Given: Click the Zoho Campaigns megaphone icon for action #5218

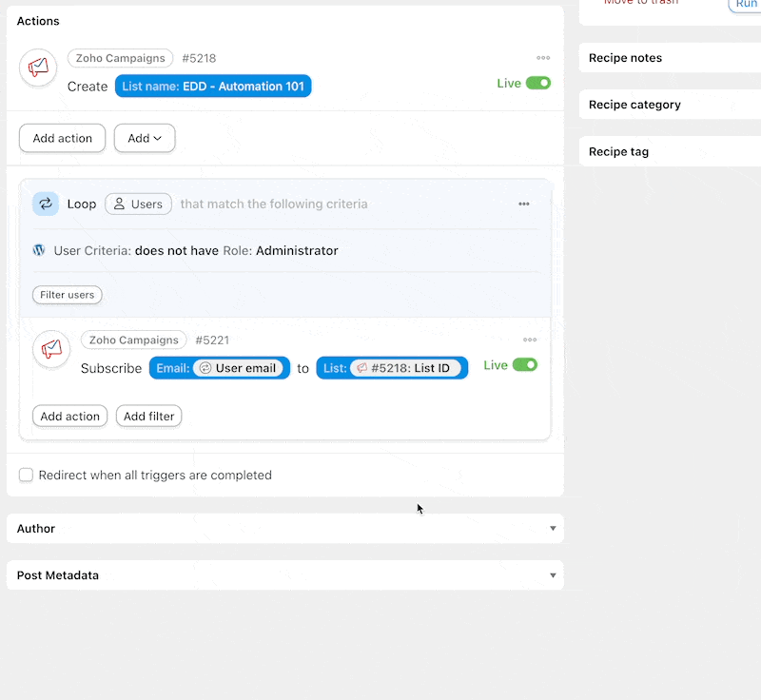Looking at the screenshot, I should pyautogui.click(x=38, y=68).
